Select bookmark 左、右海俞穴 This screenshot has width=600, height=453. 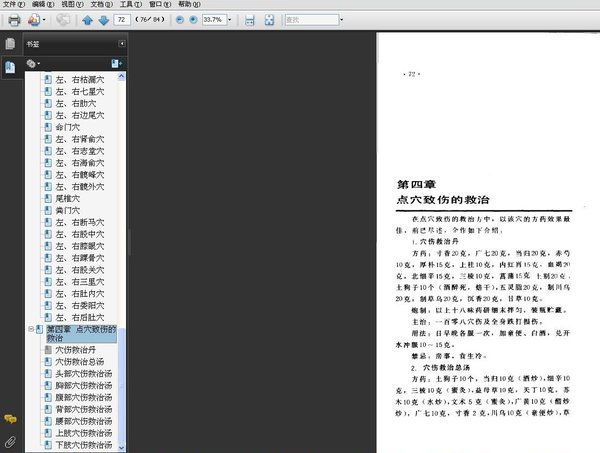click(x=80, y=163)
